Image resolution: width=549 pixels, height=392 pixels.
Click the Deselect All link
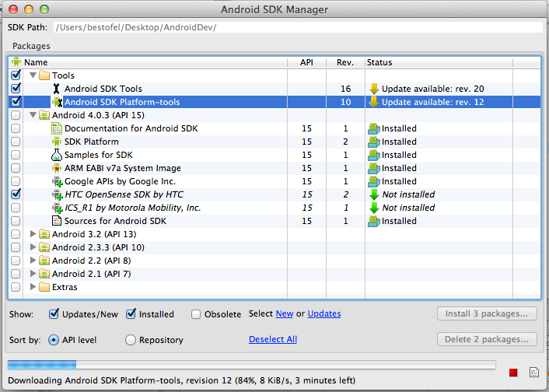point(272,340)
